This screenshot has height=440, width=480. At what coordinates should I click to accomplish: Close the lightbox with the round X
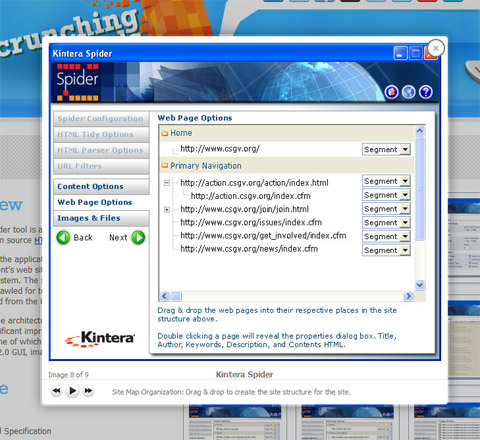click(x=435, y=48)
